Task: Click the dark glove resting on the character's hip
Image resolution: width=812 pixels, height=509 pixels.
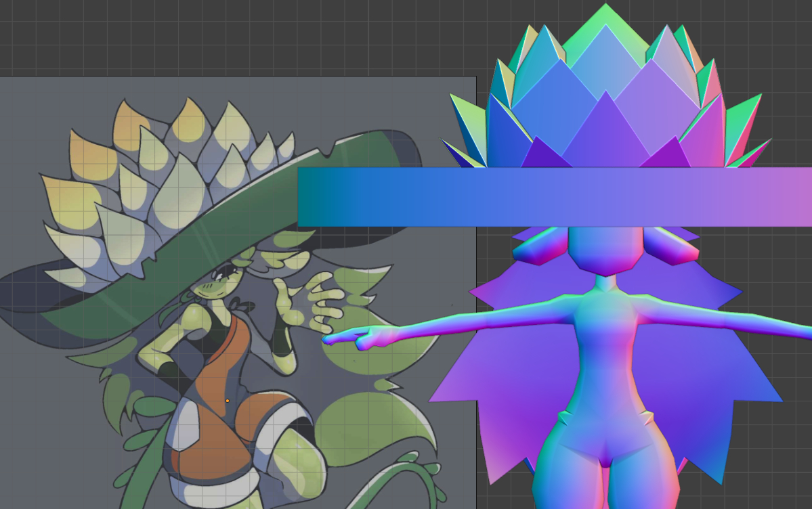Action: 165,372
